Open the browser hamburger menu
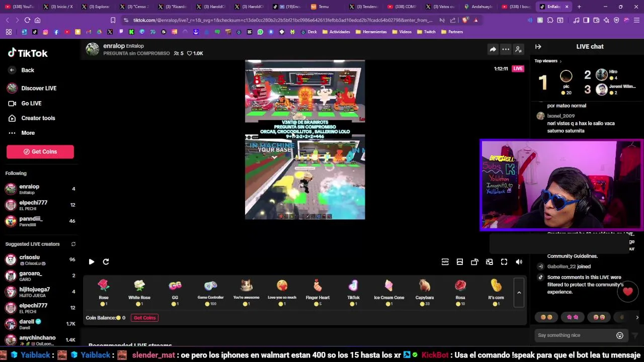 point(636,20)
